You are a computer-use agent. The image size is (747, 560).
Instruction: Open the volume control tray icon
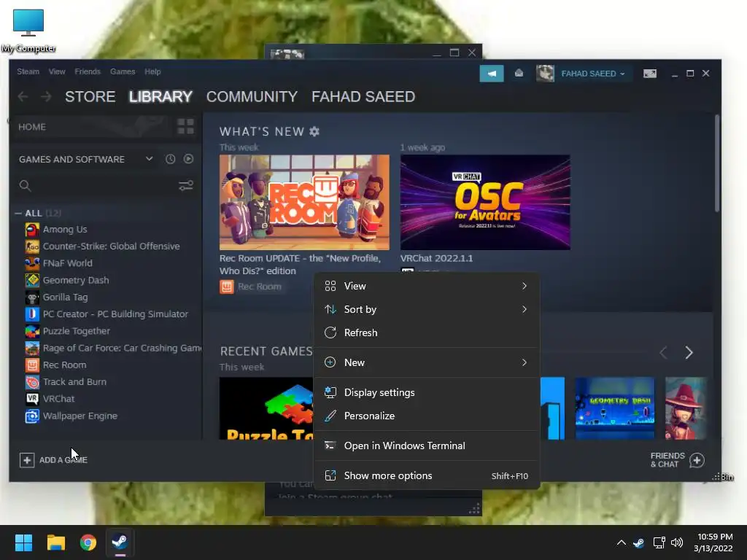tap(677, 542)
